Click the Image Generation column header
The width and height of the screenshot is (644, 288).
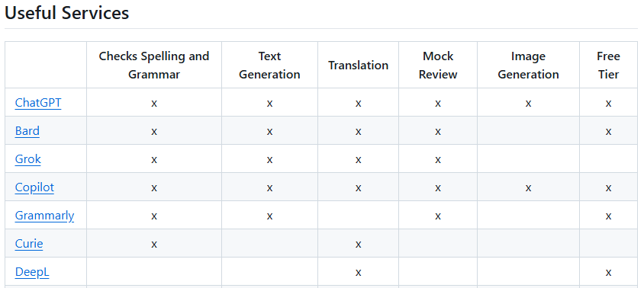tap(528, 66)
